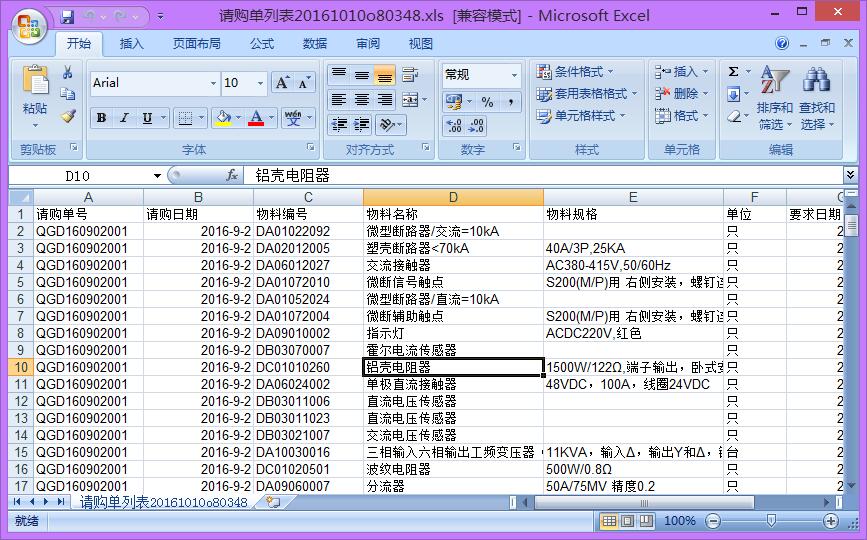Click the yellow fill color swatch
This screenshot has height=540, width=867.
coord(222,118)
